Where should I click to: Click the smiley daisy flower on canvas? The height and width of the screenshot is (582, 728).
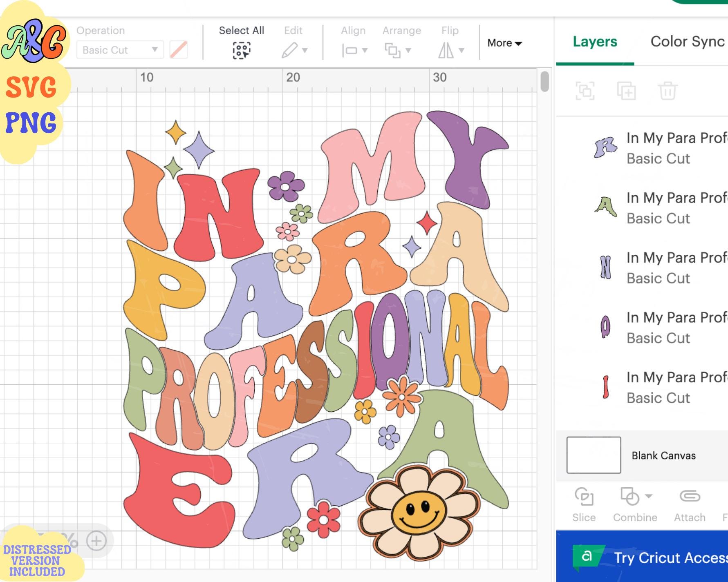[x=419, y=513]
